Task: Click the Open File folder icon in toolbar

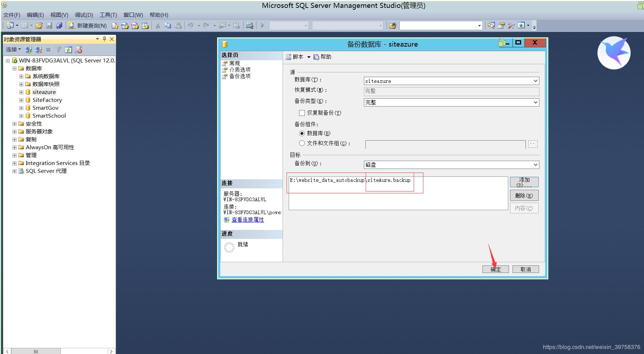Action: tap(39, 25)
